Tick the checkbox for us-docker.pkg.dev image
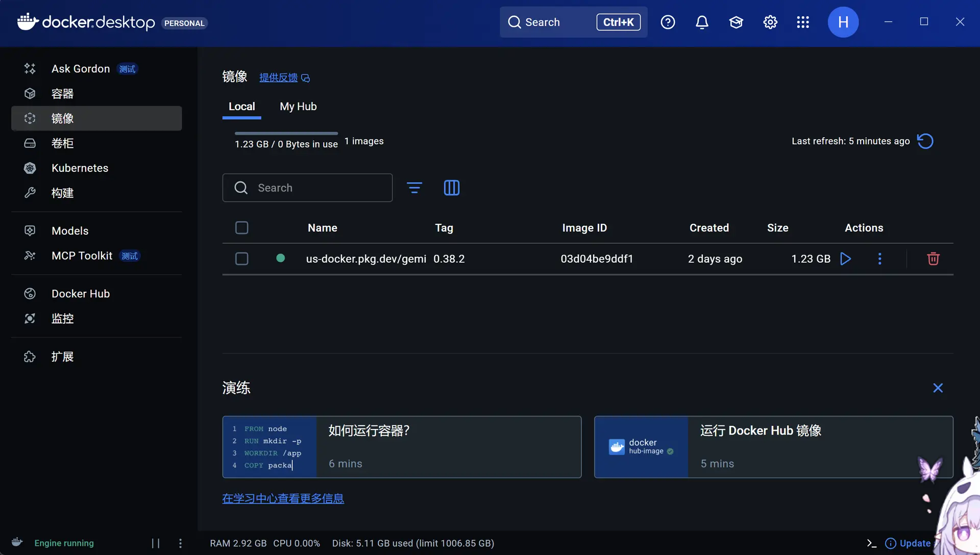Viewport: 980px width, 555px height. pyautogui.click(x=242, y=259)
